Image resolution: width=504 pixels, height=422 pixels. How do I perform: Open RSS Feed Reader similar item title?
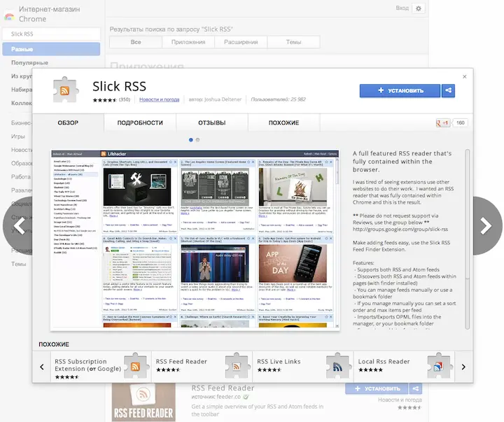tap(181, 362)
